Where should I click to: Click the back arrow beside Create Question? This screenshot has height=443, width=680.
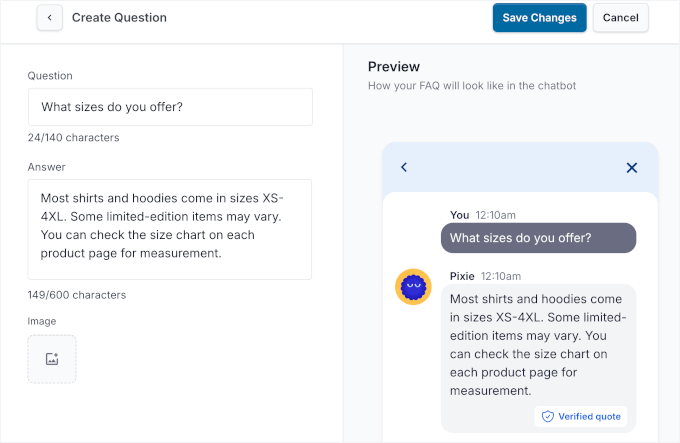pyautogui.click(x=49, y=18)
